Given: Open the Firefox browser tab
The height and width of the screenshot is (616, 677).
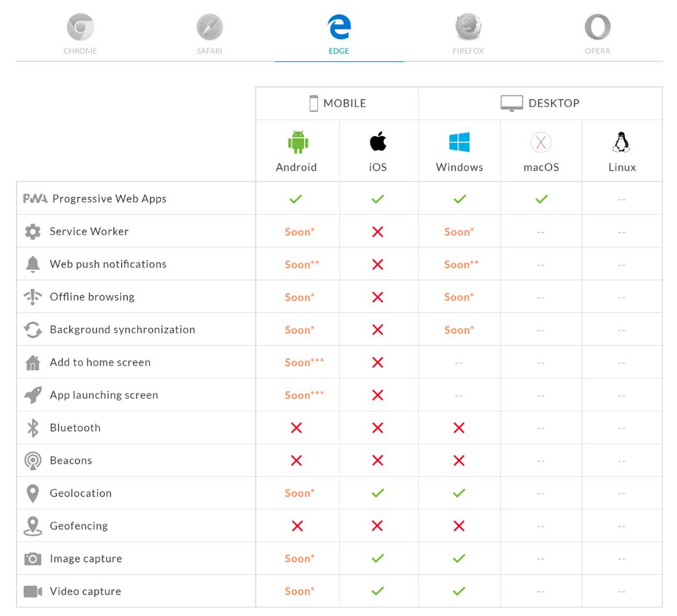Looking at the screenshot, I should 468,35.
